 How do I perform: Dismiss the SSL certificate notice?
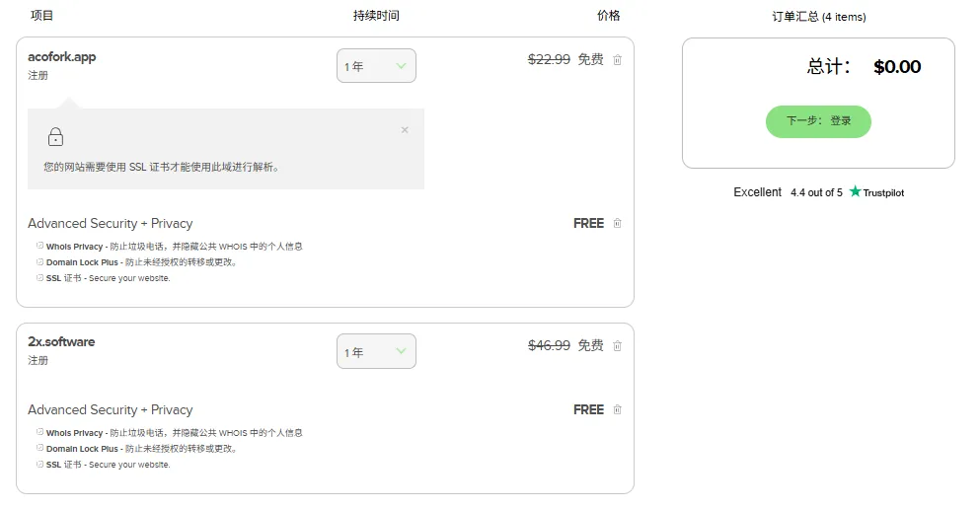[x=405, y=130]
